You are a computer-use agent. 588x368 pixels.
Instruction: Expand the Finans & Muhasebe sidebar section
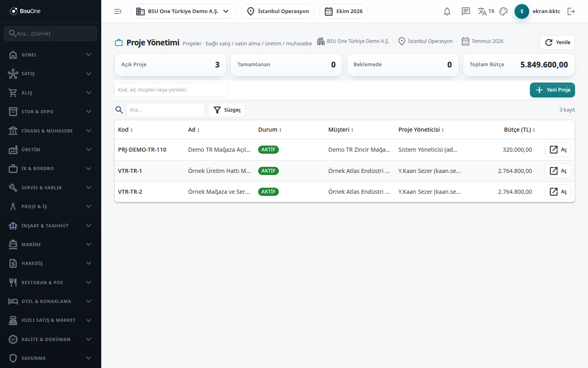click(51, 131)
